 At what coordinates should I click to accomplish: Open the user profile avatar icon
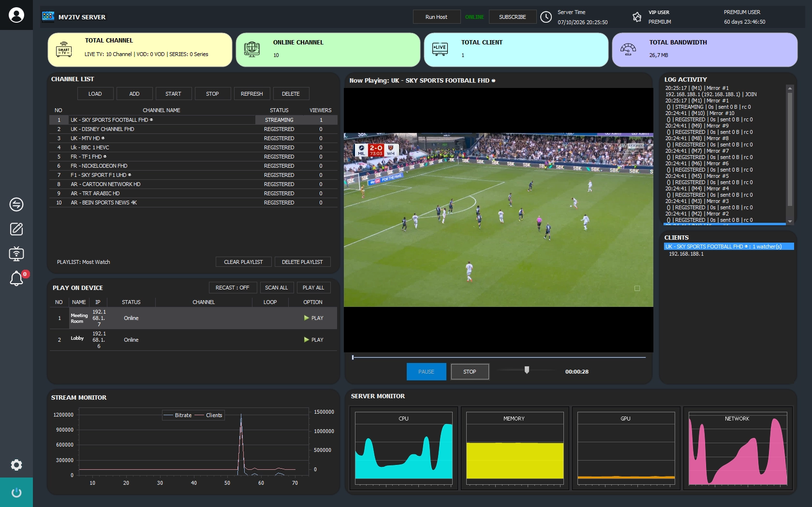(x=16, y=15)
